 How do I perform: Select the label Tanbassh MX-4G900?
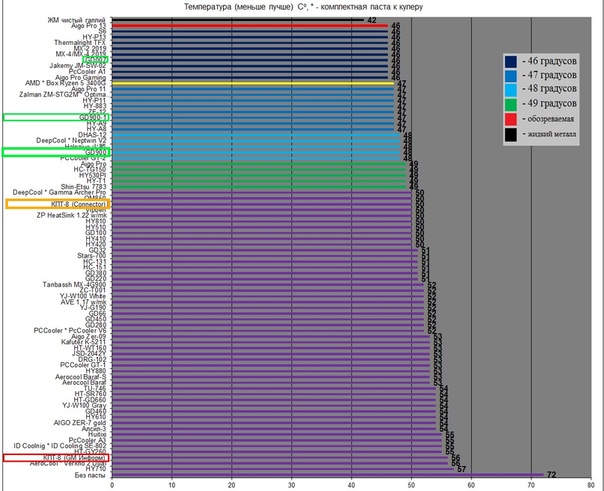pos(74,285)
